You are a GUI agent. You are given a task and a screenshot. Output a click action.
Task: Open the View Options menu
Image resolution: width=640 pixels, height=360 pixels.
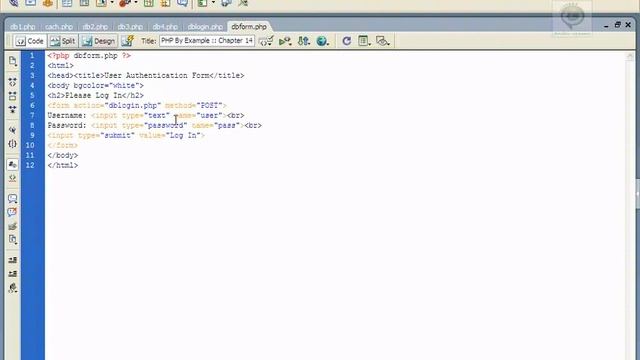pyautogui.click(x=364, y=41)
